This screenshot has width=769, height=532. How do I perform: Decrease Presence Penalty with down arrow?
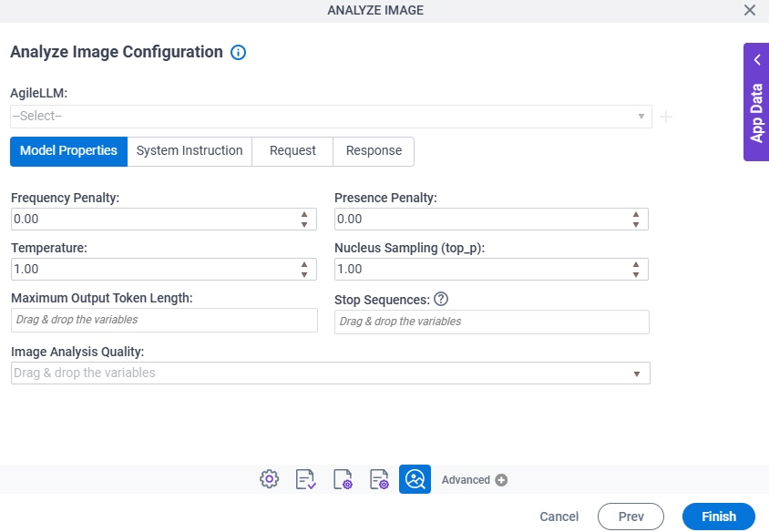point(636,225)
